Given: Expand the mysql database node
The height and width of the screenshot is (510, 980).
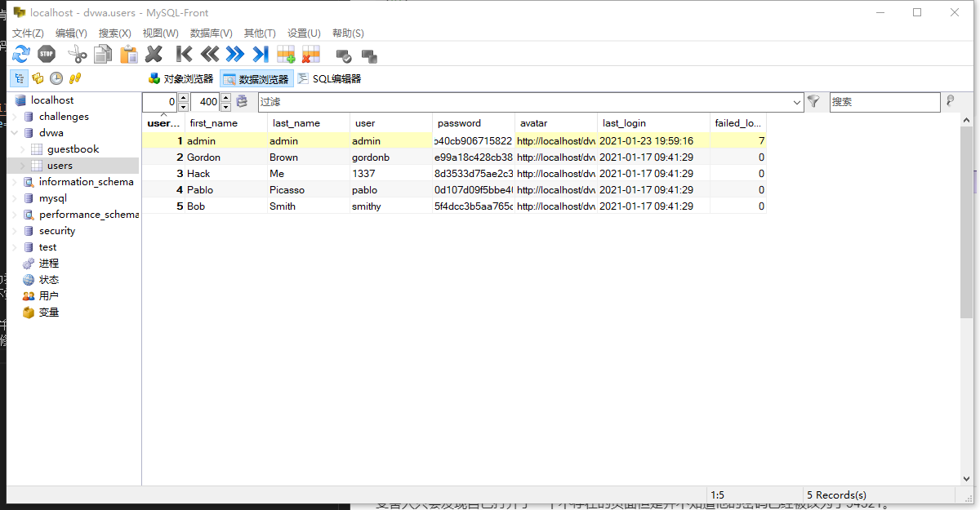Looking at the screenshot, I should tap(14, 198).
